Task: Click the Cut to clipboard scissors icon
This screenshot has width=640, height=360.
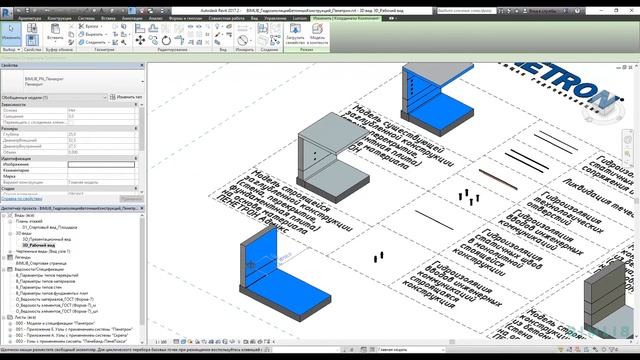Action: [71, 26]
